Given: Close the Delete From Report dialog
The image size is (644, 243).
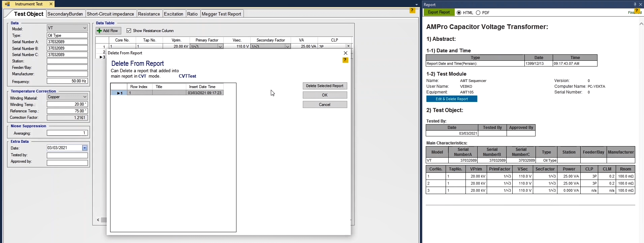Looking at the screenshot, I should [x=345, y=53].
